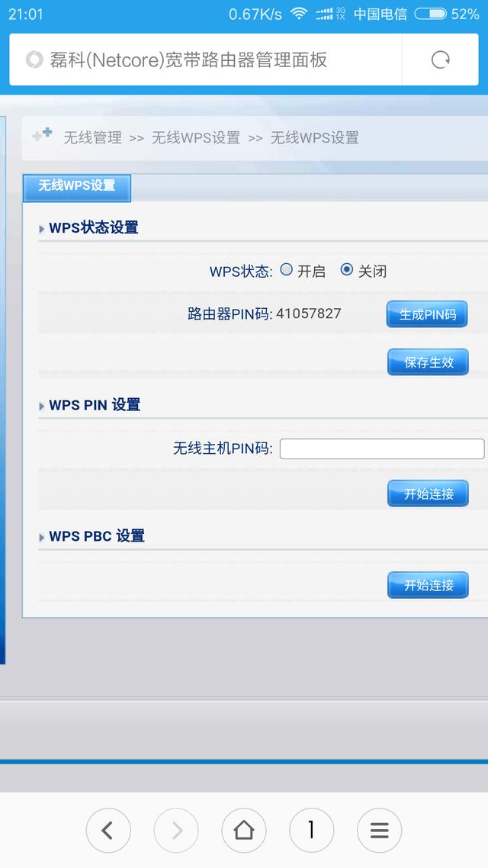
Task: Collapse the WPS PIN 设置 section arrow
Action: [41, 407]
